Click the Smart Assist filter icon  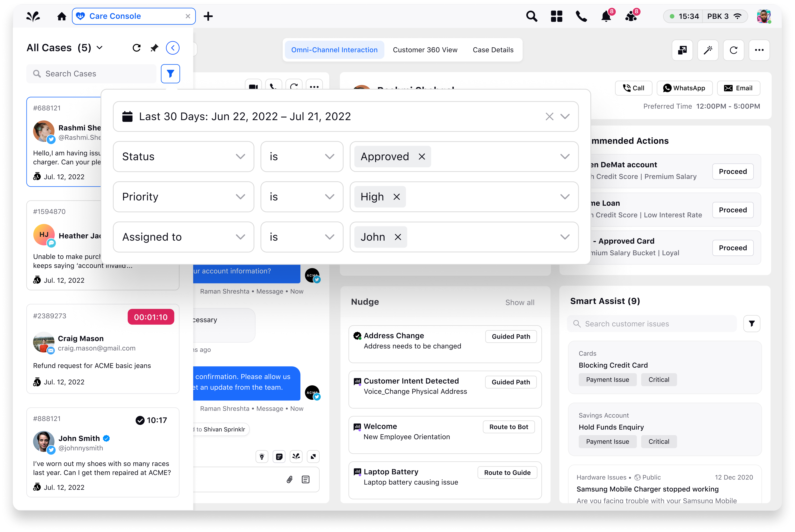[752, 323]
